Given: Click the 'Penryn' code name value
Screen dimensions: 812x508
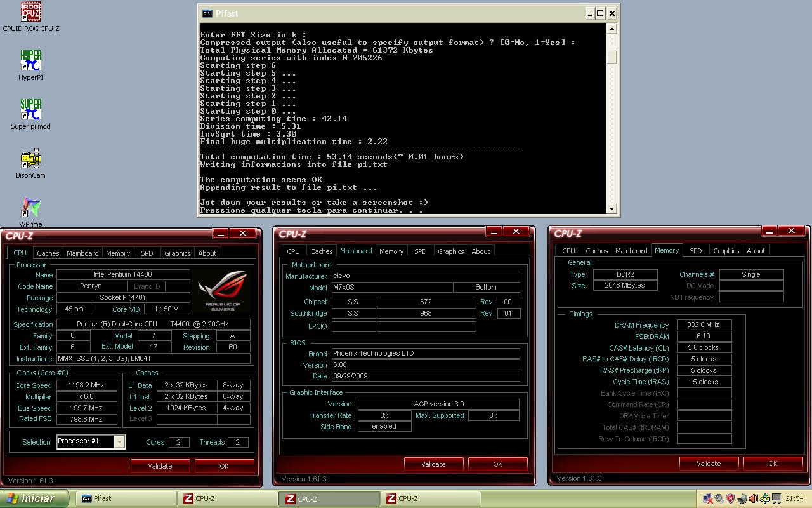Looking at the screenshot, I should [91, 286].
